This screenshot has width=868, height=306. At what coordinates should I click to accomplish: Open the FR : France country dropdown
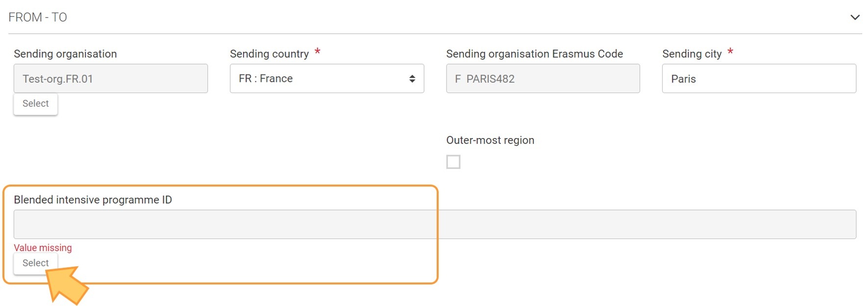pyautogui.click(x=327, y=78)
